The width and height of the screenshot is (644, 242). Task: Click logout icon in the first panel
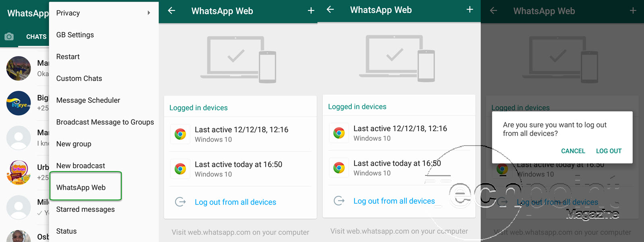click(x=180, y=202)
